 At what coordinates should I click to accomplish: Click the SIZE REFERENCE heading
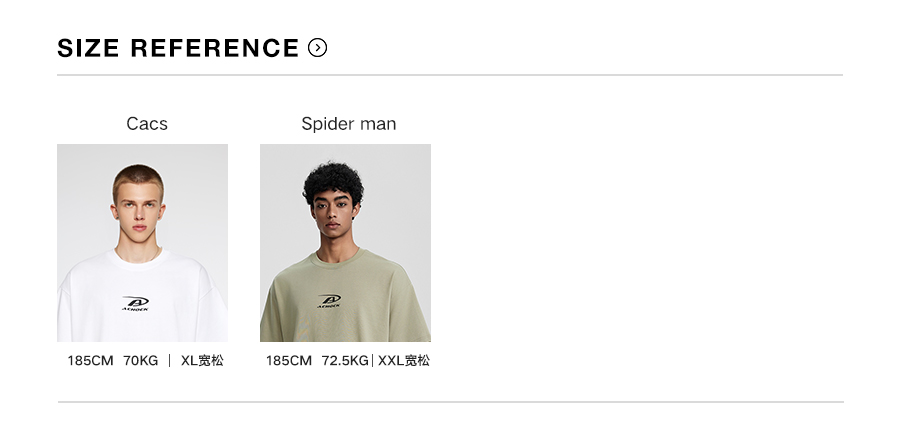pos(178,48)
